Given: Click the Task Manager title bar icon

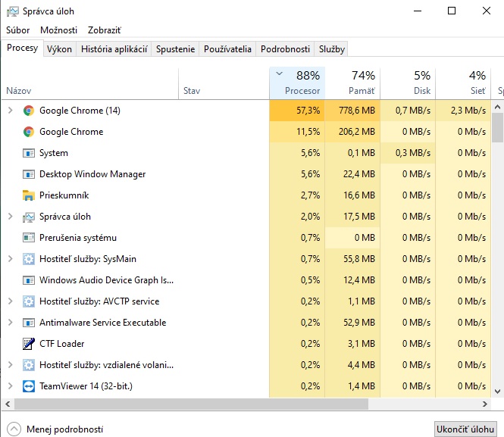Looking at the screenshot, I should point(13,11).
